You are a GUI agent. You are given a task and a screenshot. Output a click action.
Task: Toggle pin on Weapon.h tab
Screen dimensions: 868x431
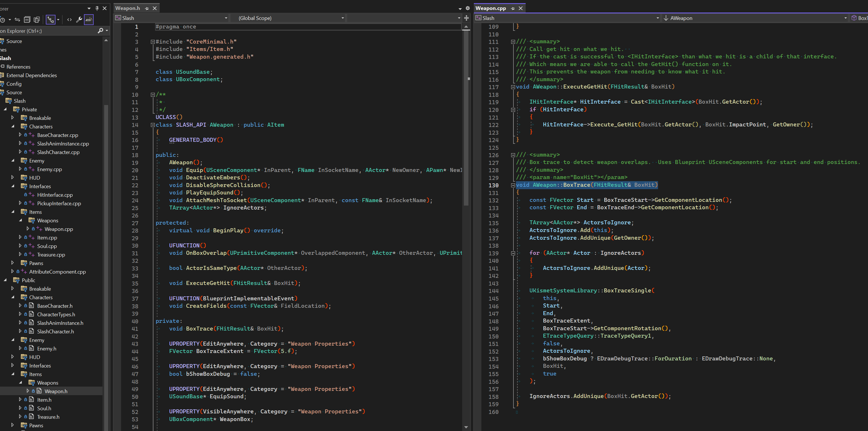coord(147,9)
